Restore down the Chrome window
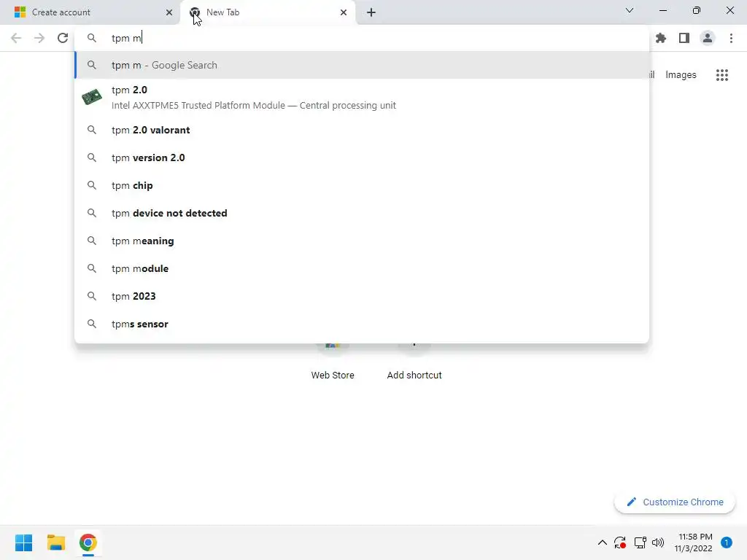Screen dimensions: 747x560 [697, 10]
